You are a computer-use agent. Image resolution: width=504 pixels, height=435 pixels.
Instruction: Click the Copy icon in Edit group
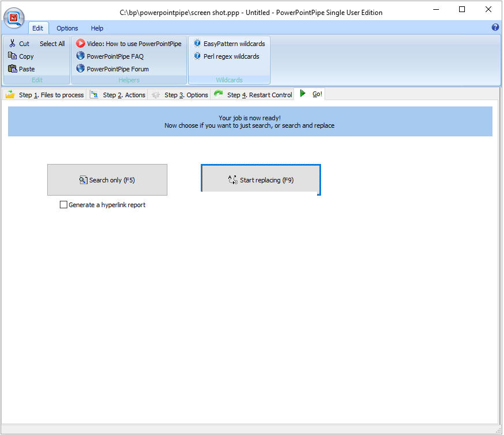click(12, 56)
